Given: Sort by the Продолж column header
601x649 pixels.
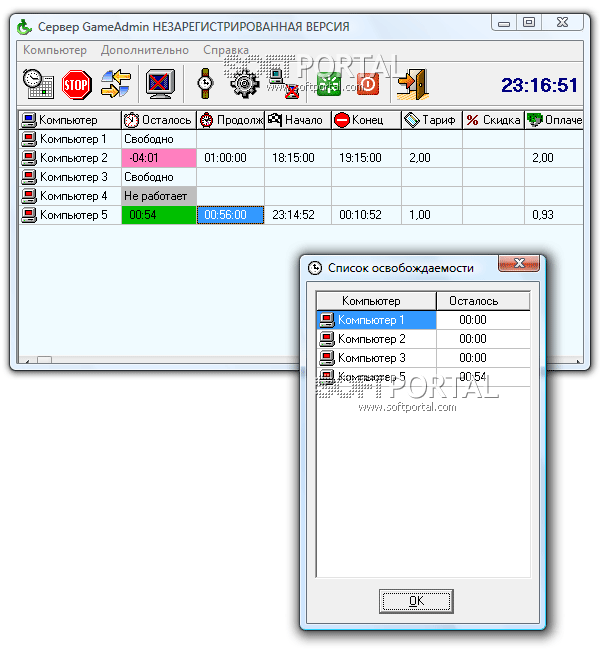Looking at the screenshot, I should tap(231, 120).
